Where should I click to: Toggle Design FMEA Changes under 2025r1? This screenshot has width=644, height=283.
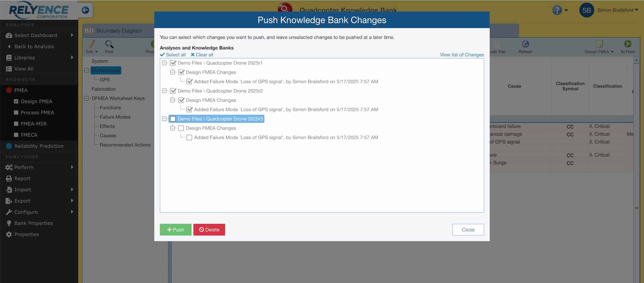click(181, 72)
